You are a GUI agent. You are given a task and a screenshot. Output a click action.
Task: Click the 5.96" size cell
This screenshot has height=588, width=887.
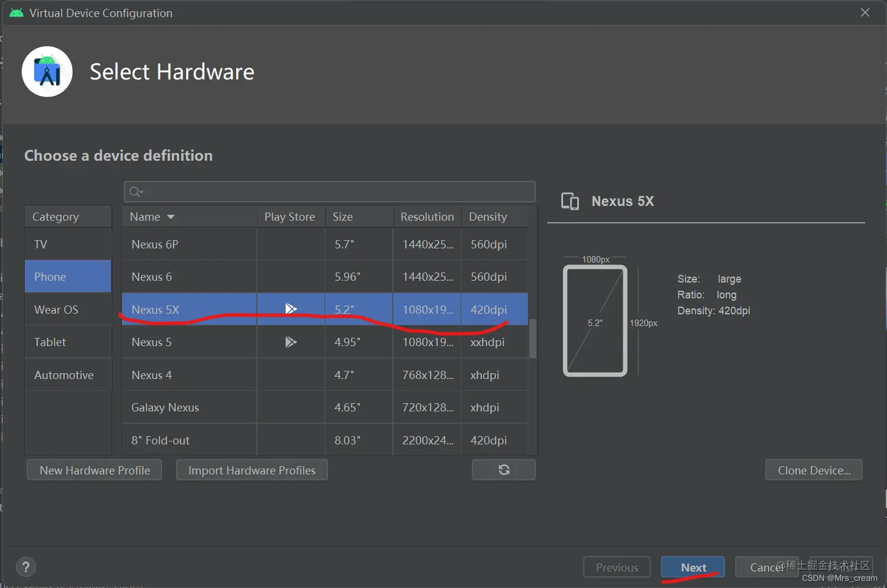tap(359, 277)
